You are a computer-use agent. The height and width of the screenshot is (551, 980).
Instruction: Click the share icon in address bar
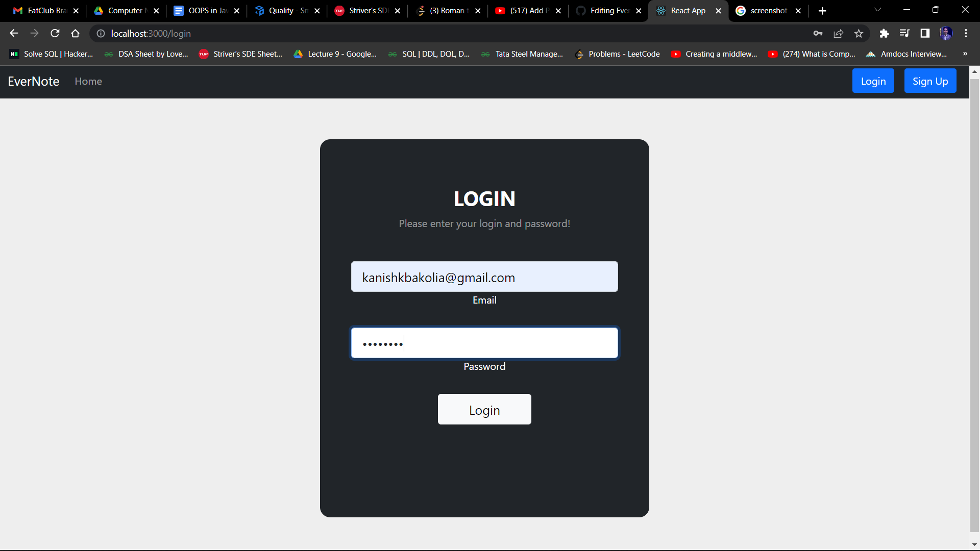click(x=839, y=33)
